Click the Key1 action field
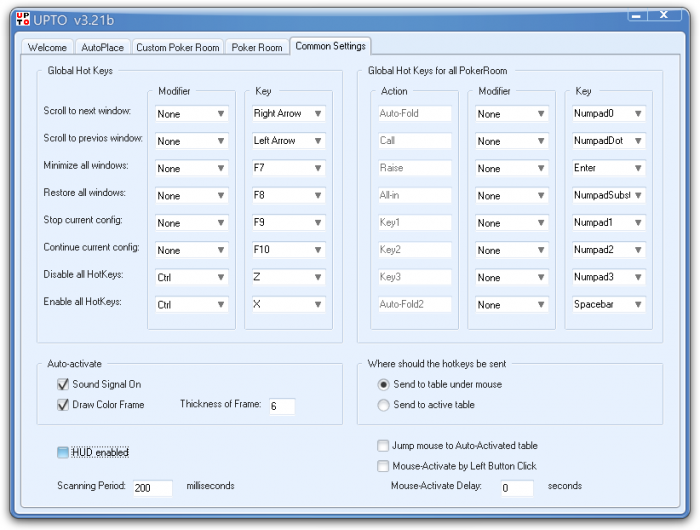Image resolution: width=700 pixels, height=530 pixels. (x=415, y=222)
